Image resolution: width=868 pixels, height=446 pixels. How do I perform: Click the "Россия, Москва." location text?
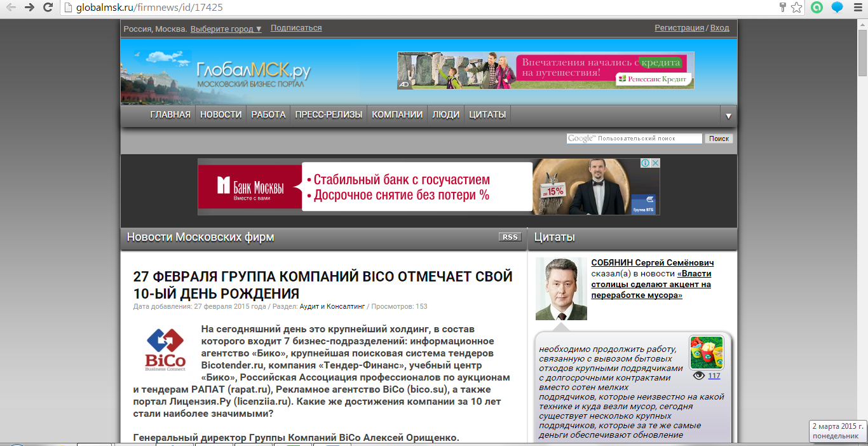[156, 29]
